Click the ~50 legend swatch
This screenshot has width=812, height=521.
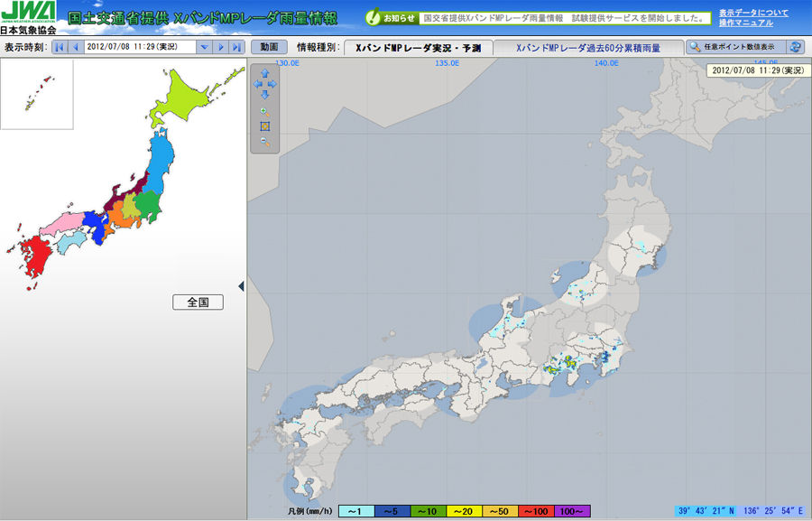coord(500,512)
